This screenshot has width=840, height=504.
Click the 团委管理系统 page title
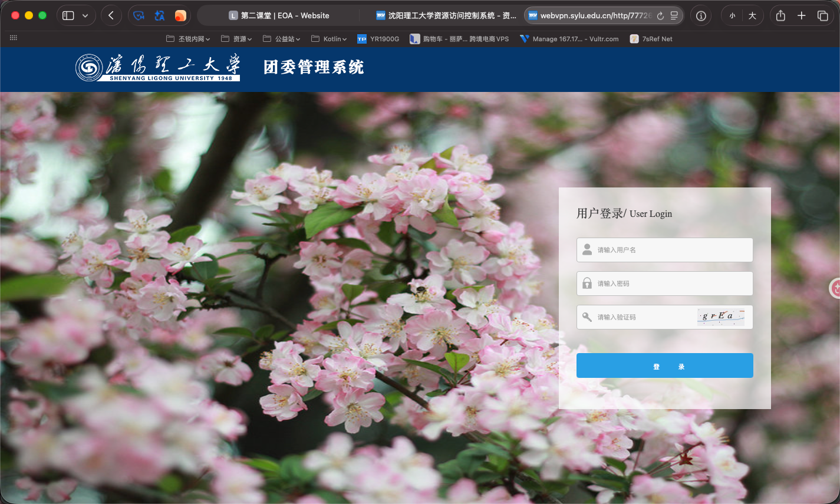314,67
